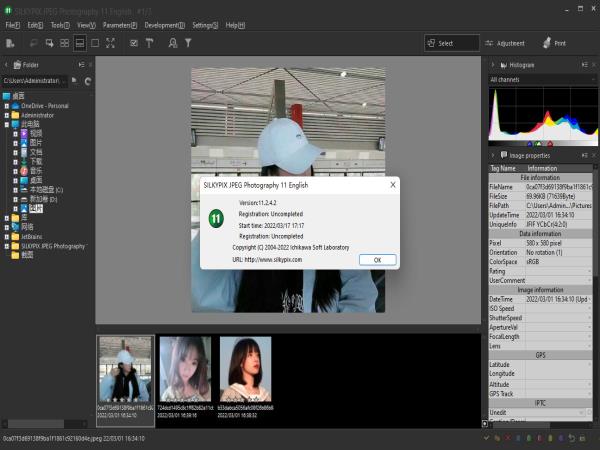Image resolution: width=600 pixels, height=450 pixels.
Task: Click the red X mark status icon
Action: [x=507, y=438]
